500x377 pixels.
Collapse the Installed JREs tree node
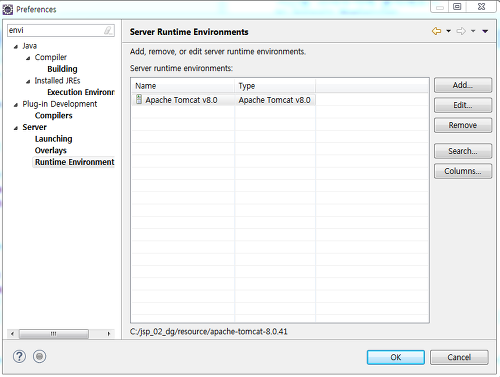click(x=28, y=82)
